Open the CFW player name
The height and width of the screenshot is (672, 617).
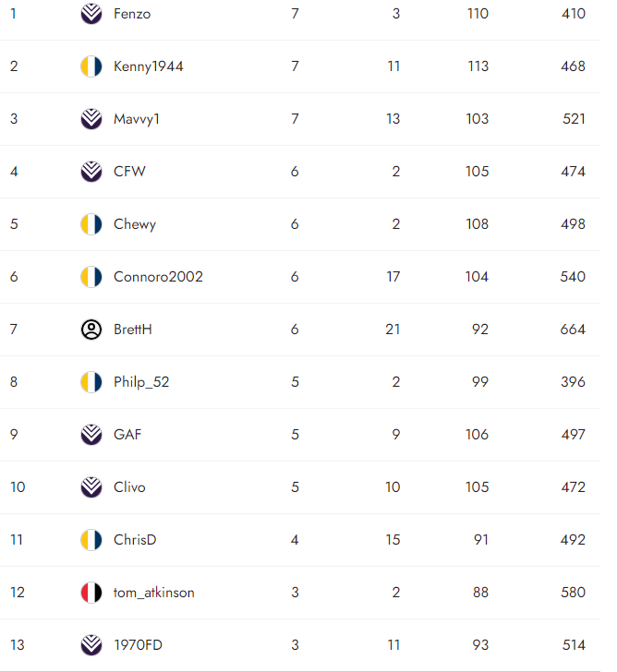point(129,172)
